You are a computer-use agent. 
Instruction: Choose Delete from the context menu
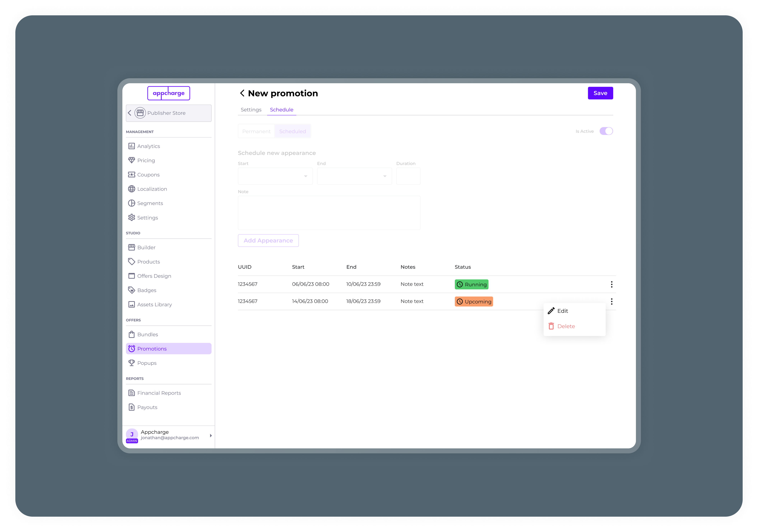point(566,326)
